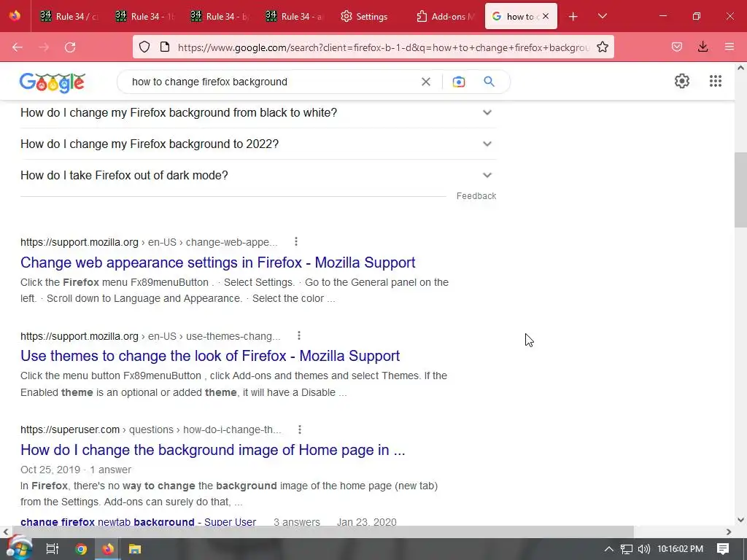Click the vertical page scrollbar thumb
Screen dimensions: 747x560
pos(740,190)
